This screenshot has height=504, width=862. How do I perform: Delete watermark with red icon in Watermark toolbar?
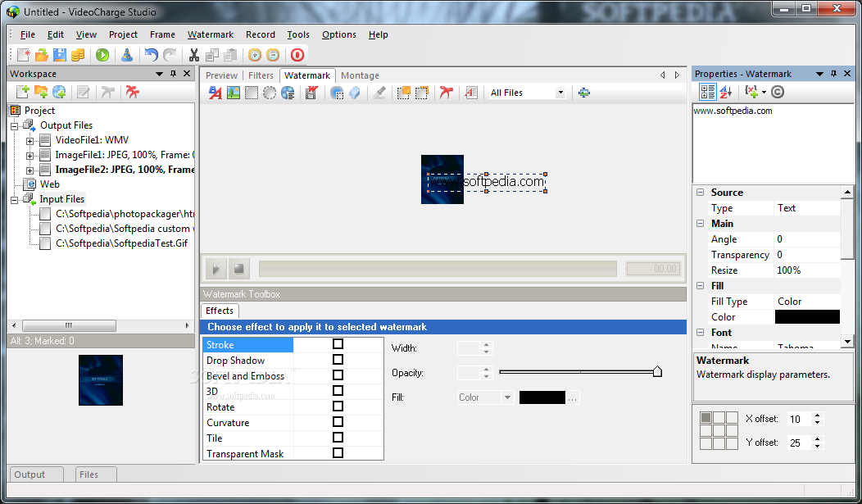(x=446, y=93)
